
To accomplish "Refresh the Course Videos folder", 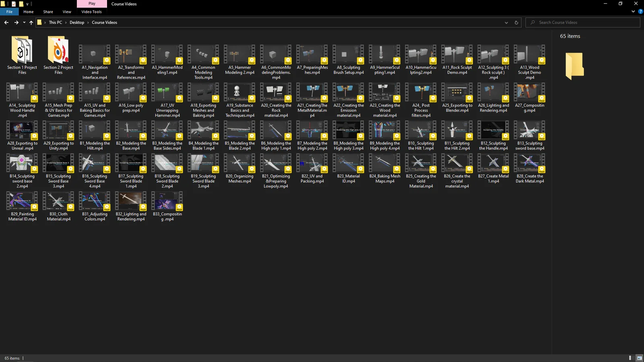I will (x=516, y=23).
